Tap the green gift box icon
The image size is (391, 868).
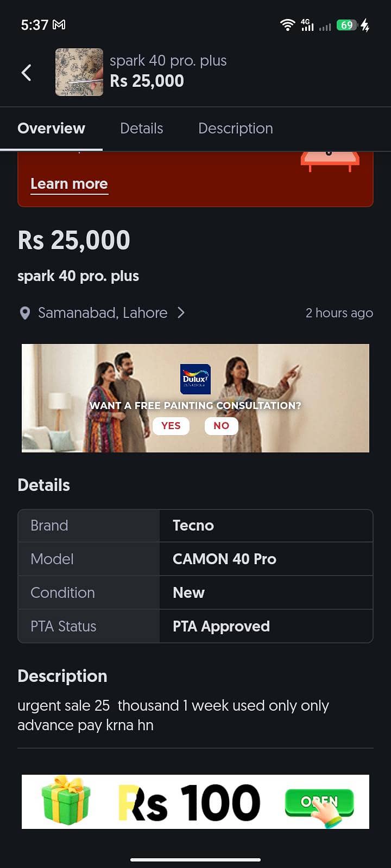pos(66,800)
